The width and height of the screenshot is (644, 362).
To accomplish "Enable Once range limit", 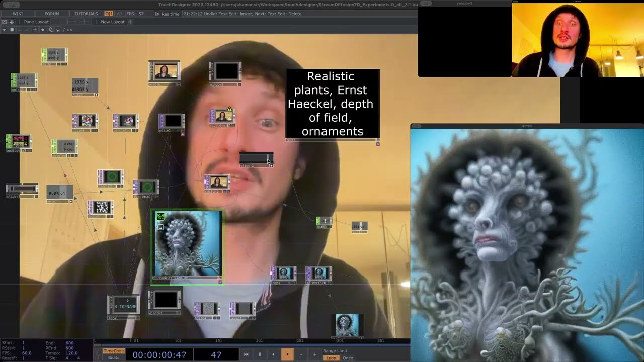I will (348, 358).
